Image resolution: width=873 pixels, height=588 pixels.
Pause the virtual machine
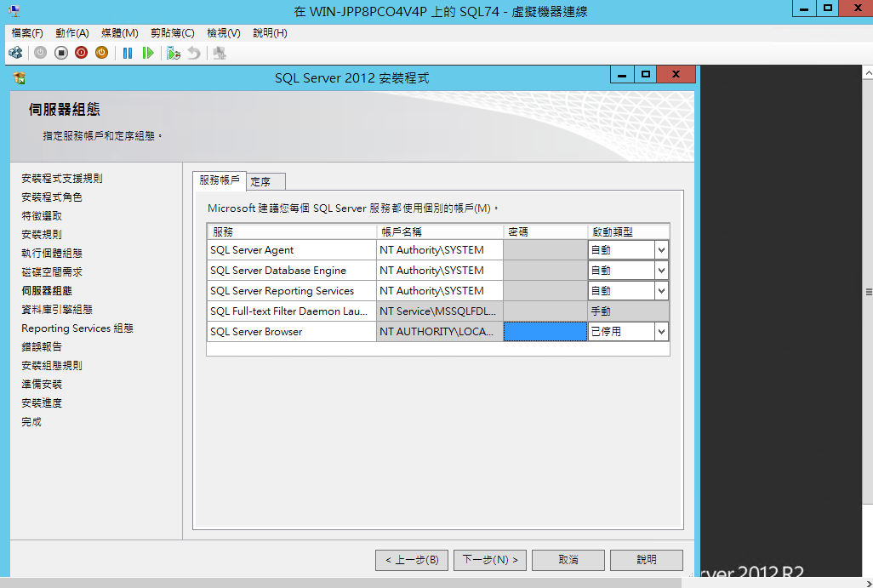pyautogui.click(x=128, y=53)
